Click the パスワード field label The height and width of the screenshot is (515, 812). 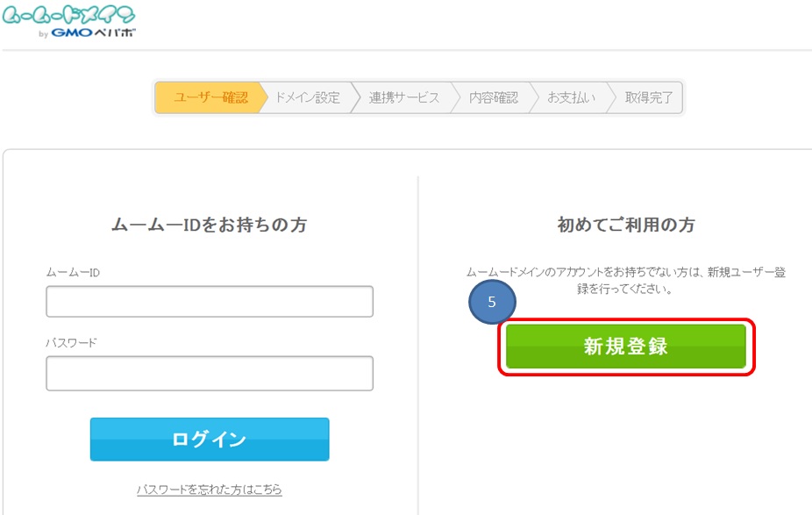[x=71, y=343]
